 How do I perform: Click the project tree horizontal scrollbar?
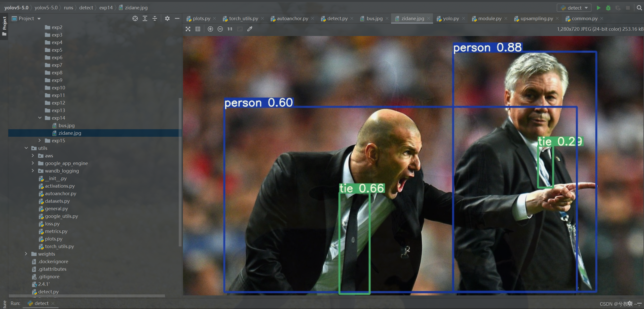point(87,296)
